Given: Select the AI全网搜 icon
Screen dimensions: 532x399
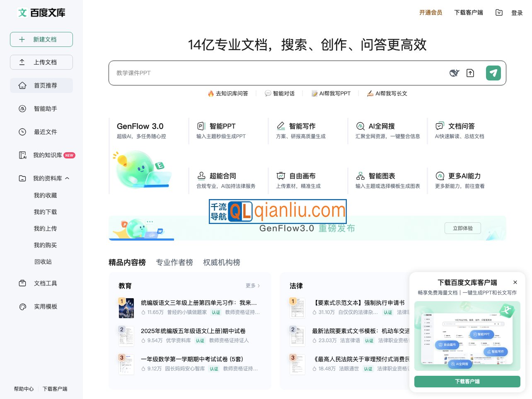Looking at the screenshot, I should [x=360, y=126].
